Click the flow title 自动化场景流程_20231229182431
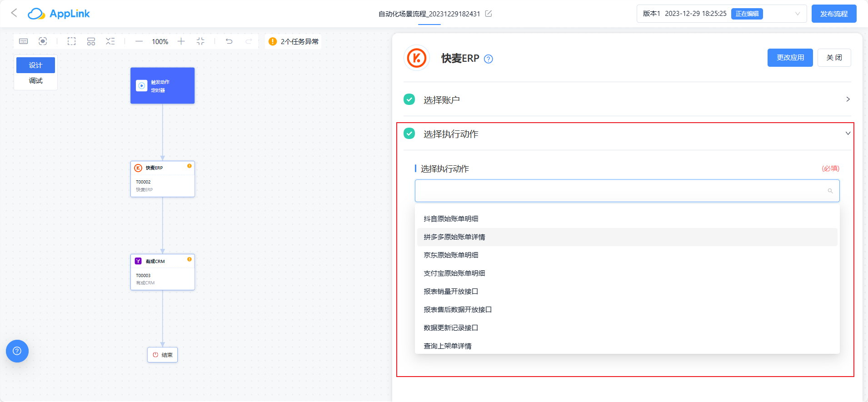The height and width of the screenshot is (402, 868). point(429,14)
